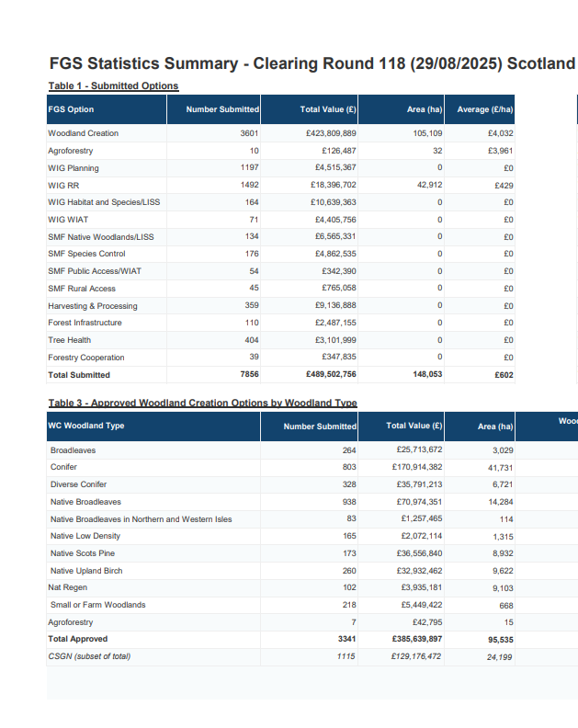Click the Native Broadleaves in Northern and Western Isles row
Screen dimensions: 578x728
tap(141, 519)
